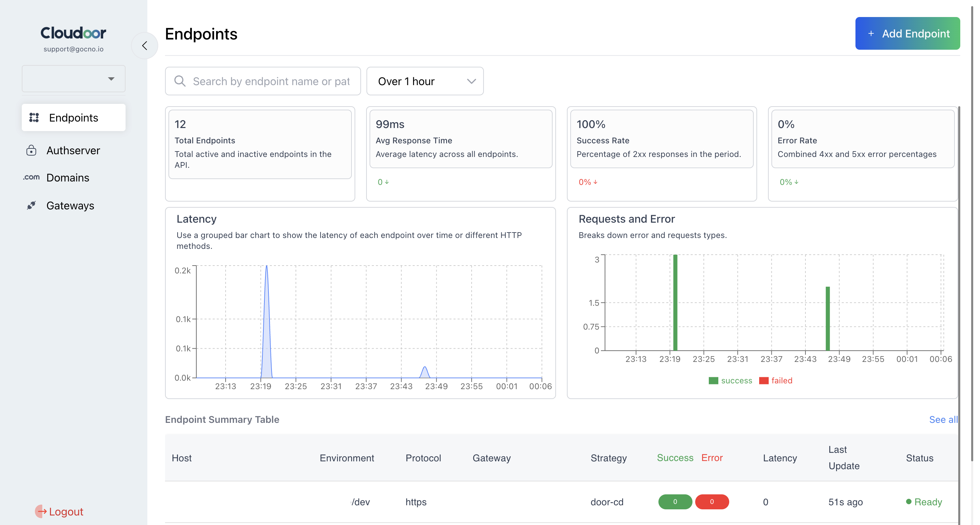Viewport: 980px width, 525px height.
Task: Open the See all link
Action: pos(943,419)
